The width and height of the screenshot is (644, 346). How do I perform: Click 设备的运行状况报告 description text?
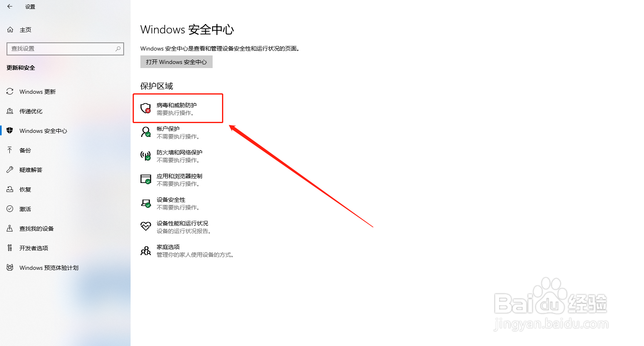[x=184, y=231]
